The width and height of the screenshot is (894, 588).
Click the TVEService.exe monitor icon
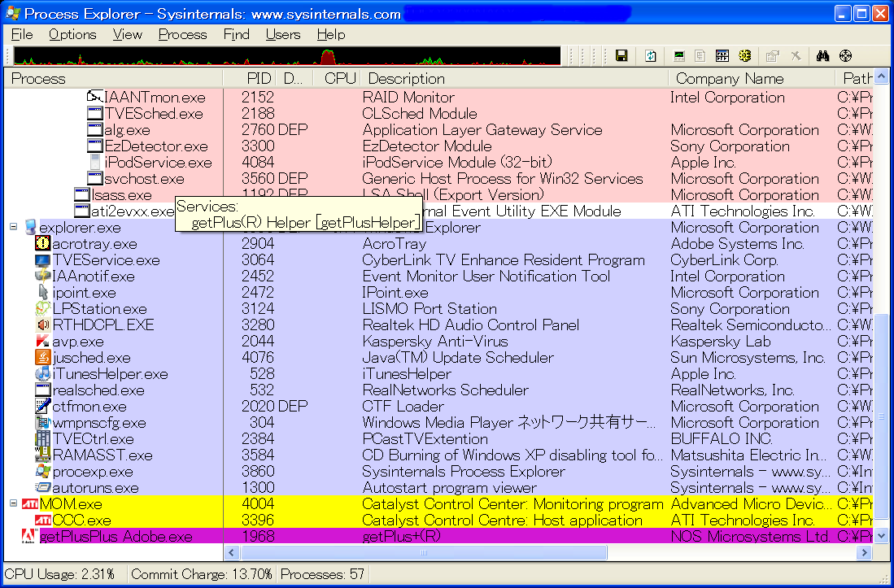tap(43, 260)
